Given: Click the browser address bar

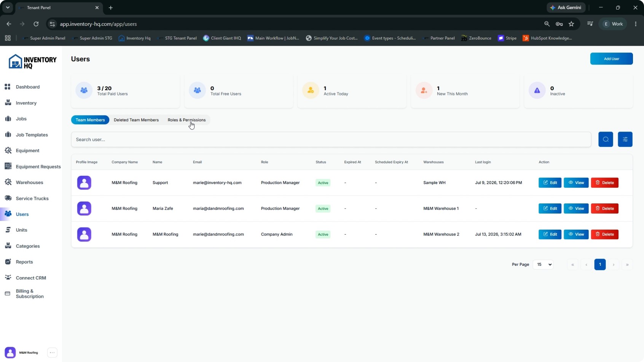Looking at the screenshot, I should [x=297, y=24].
